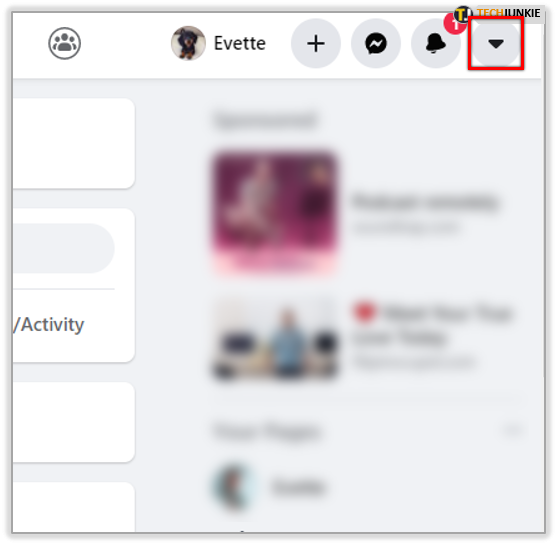Click Evette's dog profile picture
Viewport: 557px width, 545px height.
pyautogui.click(x=188, y=43)
